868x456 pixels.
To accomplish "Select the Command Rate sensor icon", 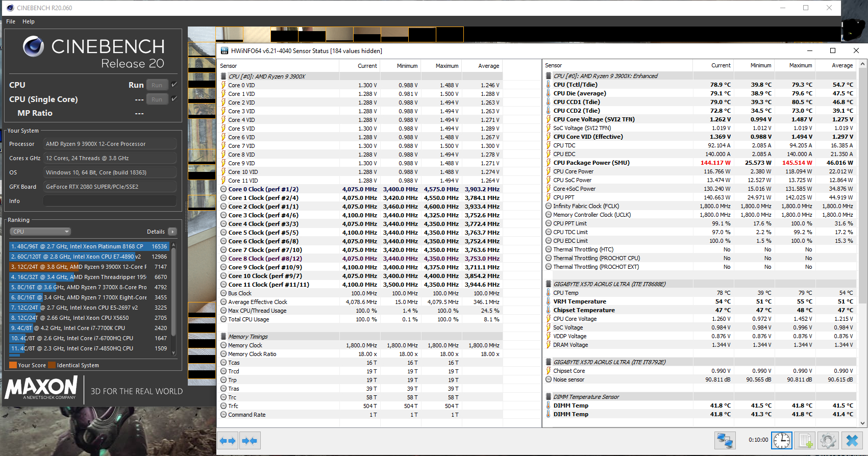I will (x=224, y=415).
